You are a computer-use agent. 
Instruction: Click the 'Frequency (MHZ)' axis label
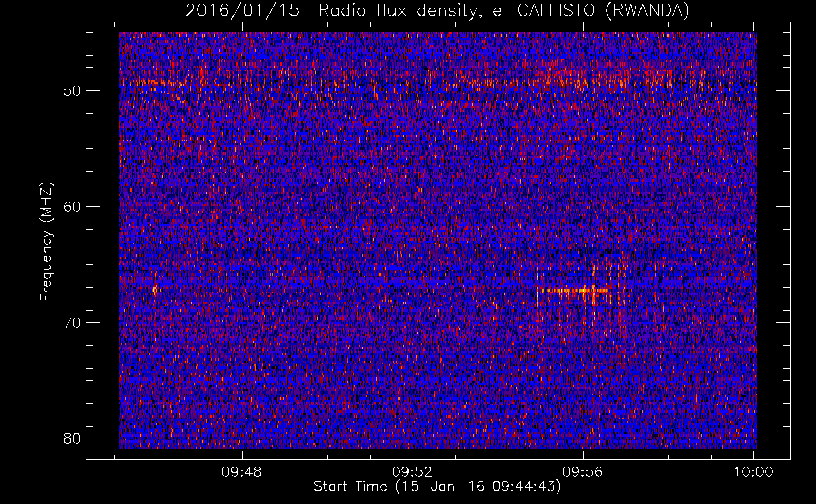(x=46, y=241)
